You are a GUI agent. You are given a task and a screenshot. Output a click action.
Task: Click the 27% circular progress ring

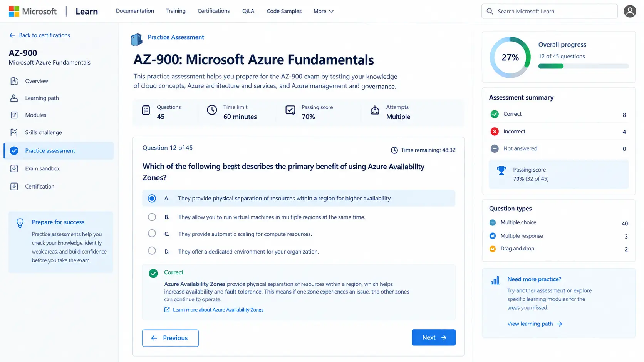click(x=510, y=57)
